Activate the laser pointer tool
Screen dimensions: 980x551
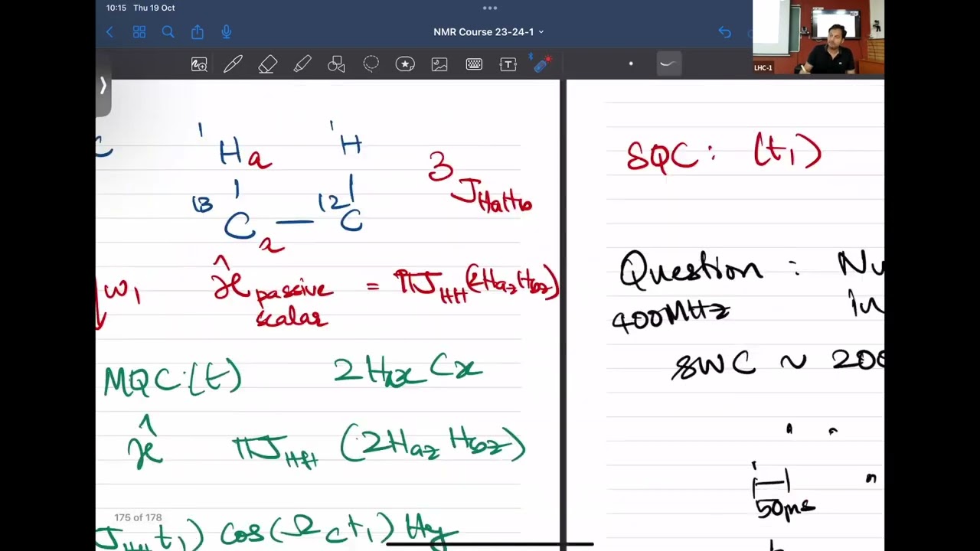(542, 64)
